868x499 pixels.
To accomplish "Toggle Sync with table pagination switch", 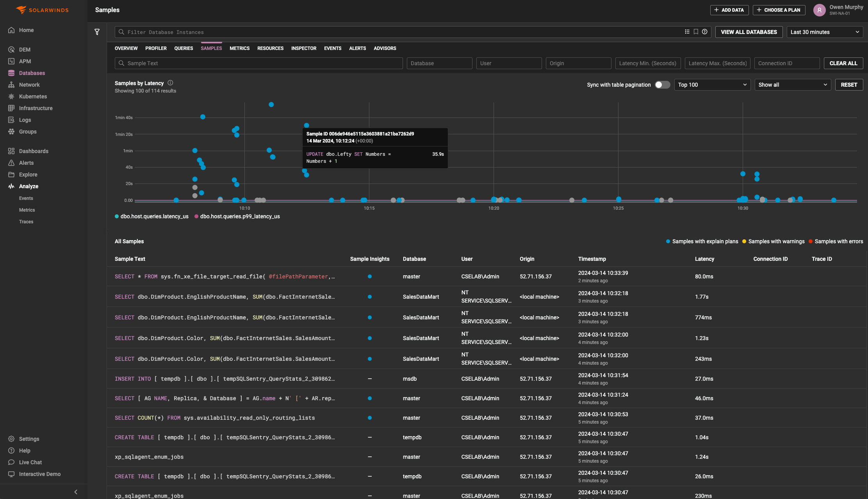I will pos(662,85).
